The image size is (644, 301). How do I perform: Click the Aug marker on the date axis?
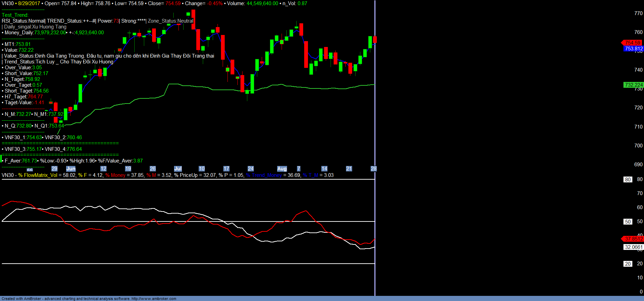pyautogui.click(x=282, y=169)
